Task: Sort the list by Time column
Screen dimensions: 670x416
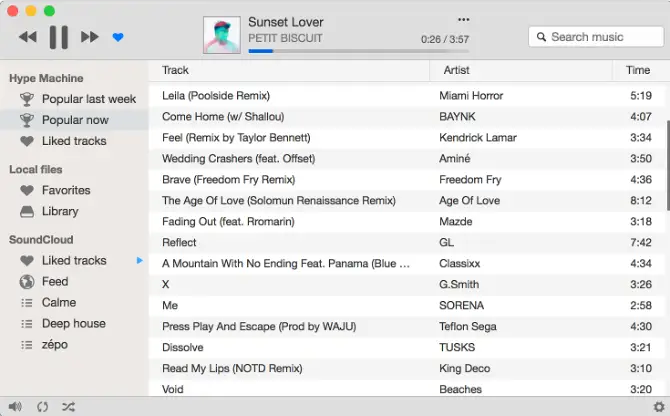Action: 638,70
